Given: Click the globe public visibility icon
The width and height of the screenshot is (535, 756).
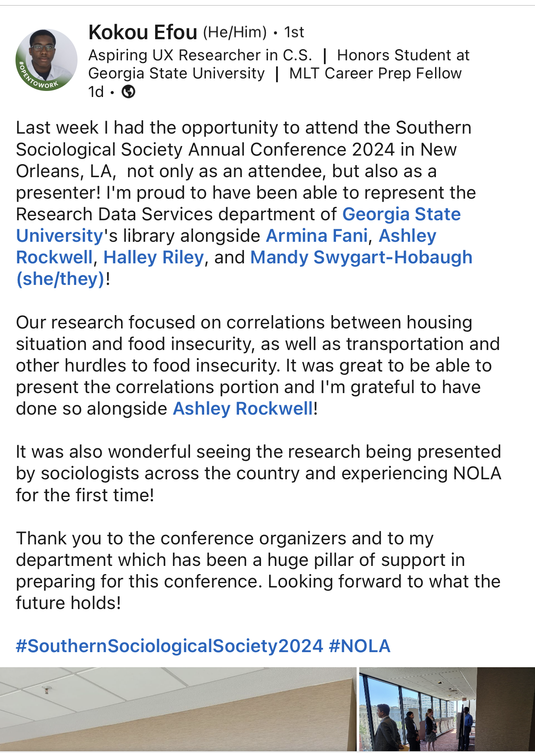Looking at the screenshot, I should [128, 92].
